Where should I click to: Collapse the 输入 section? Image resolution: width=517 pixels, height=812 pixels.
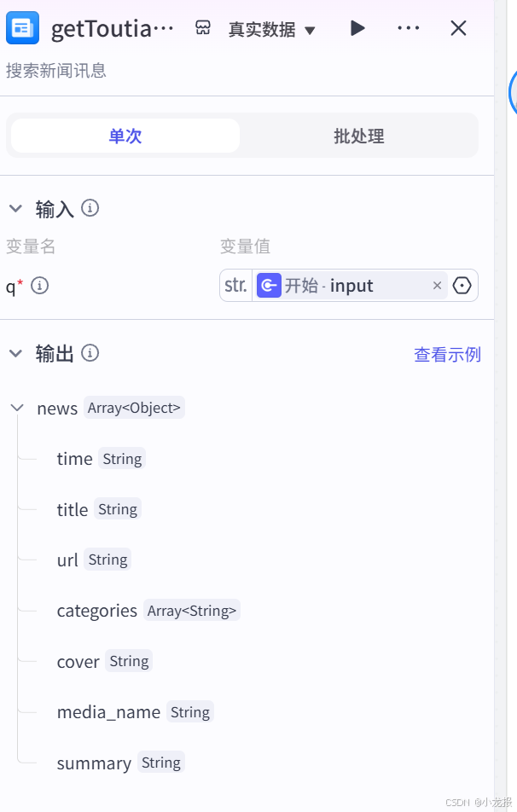15,207
